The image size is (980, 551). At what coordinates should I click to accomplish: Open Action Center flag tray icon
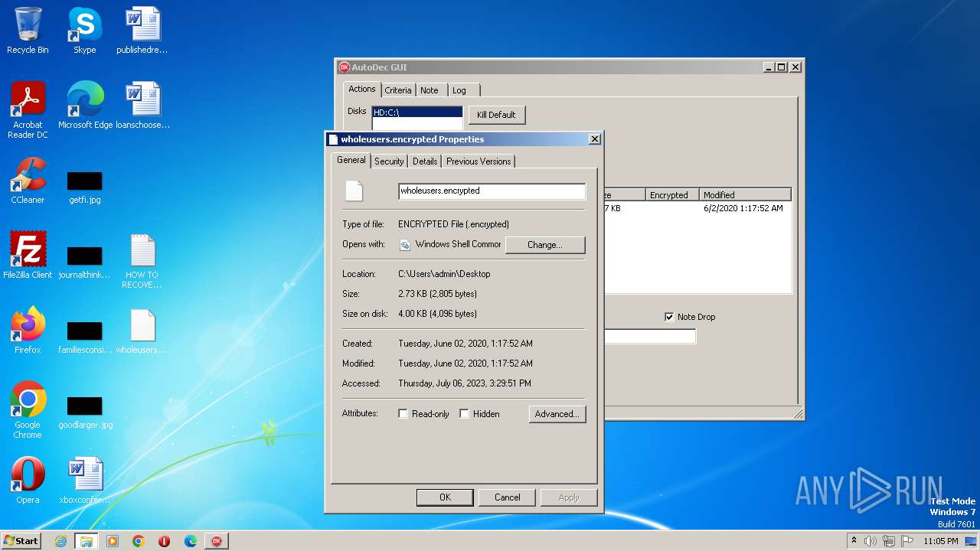[x=906, y=541]
